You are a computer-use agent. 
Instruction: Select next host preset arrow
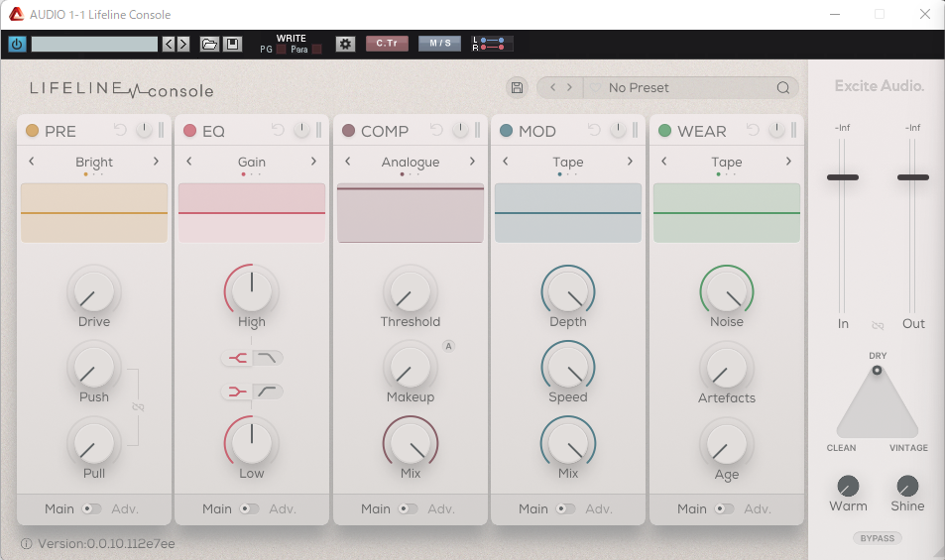(183, 44)
